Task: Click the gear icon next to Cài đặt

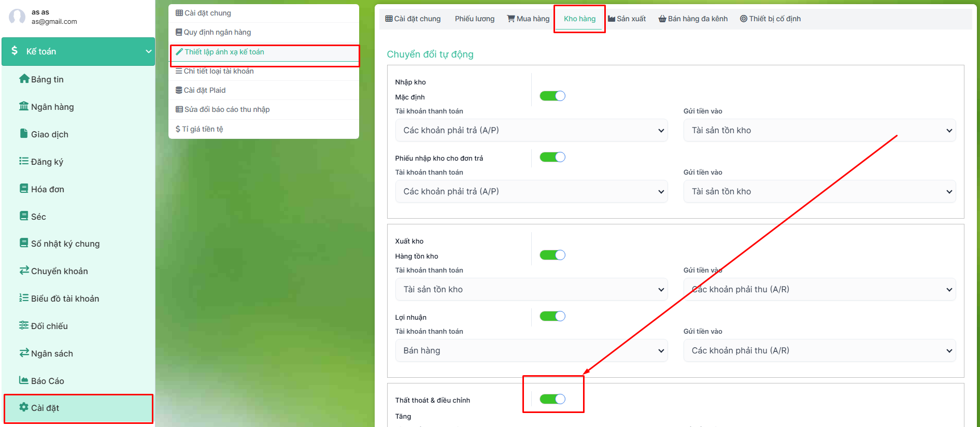Action: tap(24, 407)
